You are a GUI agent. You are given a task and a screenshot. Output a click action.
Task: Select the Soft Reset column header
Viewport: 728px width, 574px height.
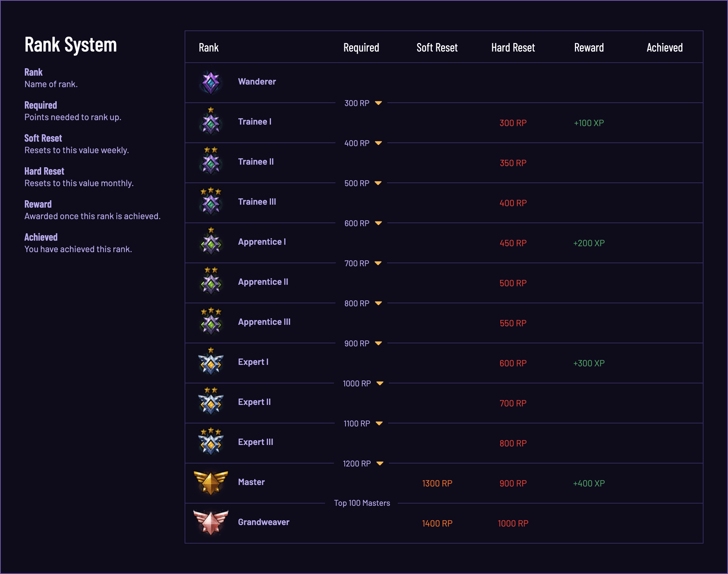[x=437, y=47]
